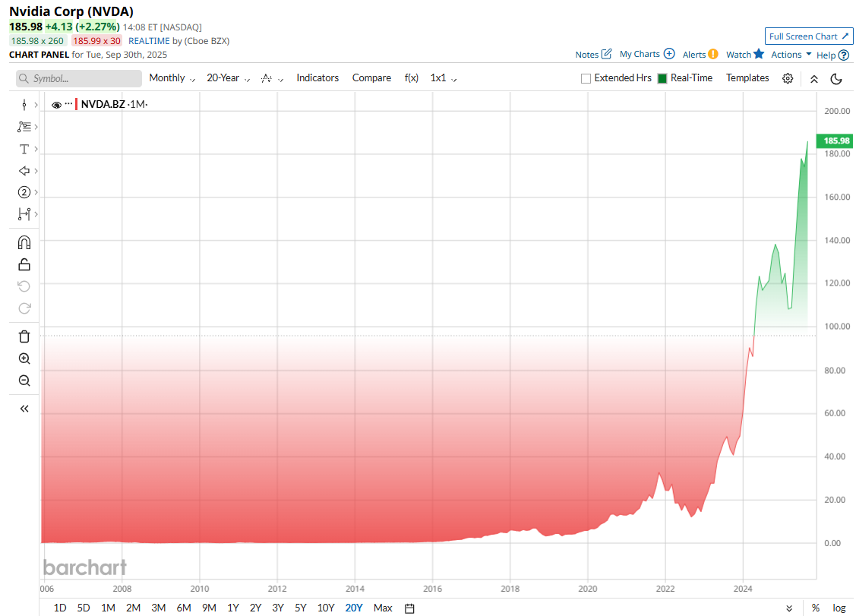This screenshot has width=856, height=616.
Task: Zoom out using the magnifier minus icon
Action: 24,381
